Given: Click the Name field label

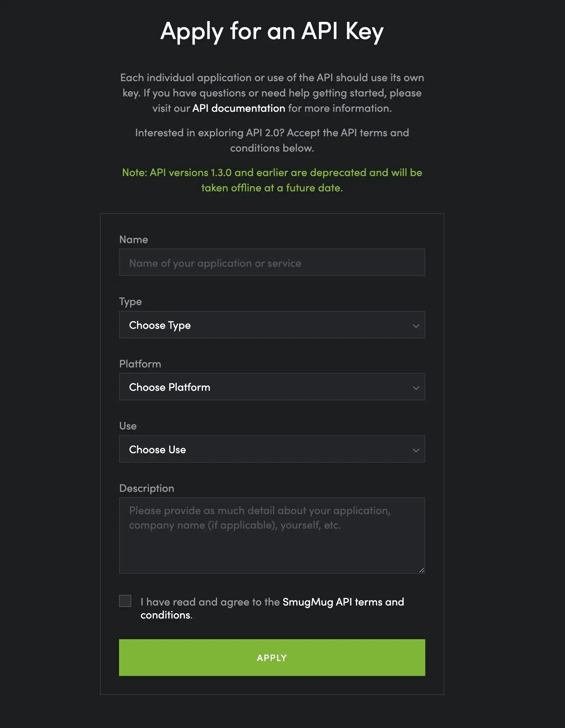Looking at the screenshot, I should pyautogui.click(x=133, y=239).
